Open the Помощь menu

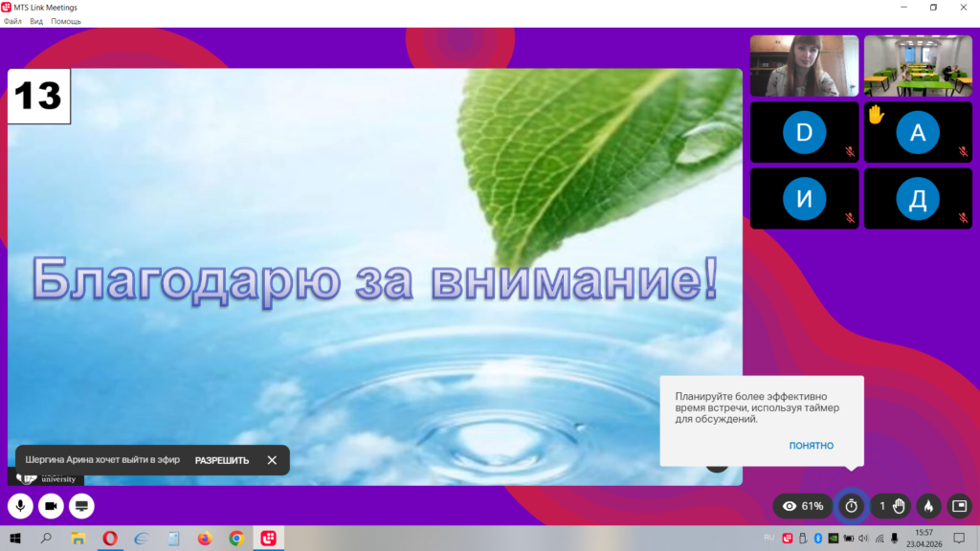[x=66, y=21]
